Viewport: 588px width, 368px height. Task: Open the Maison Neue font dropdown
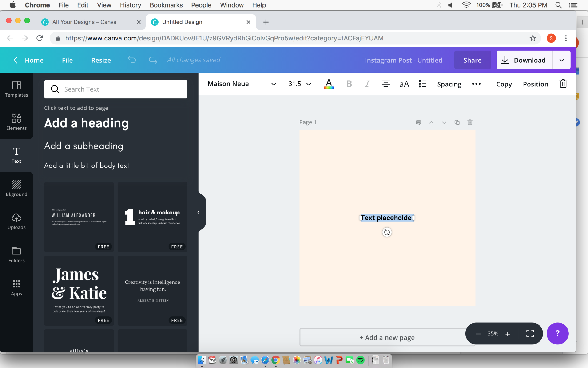[x=242, y=84]
